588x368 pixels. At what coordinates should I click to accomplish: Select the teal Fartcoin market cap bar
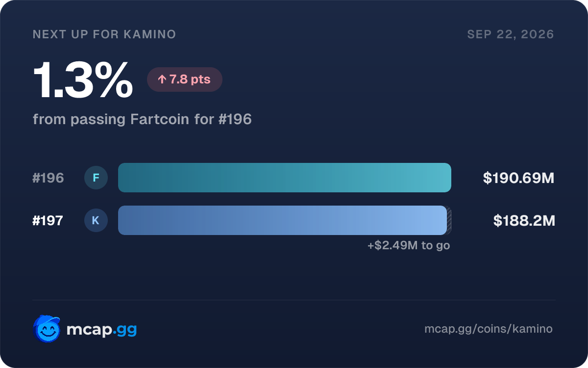[285, 178]
